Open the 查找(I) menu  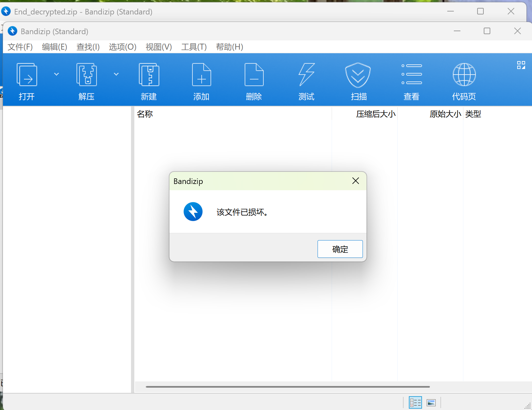click(88, 47)
